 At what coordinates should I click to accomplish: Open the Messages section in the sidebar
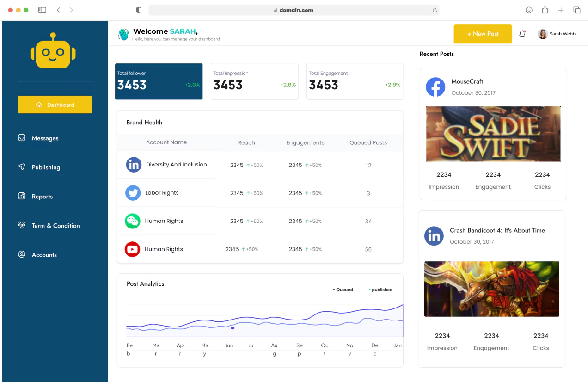45,138
